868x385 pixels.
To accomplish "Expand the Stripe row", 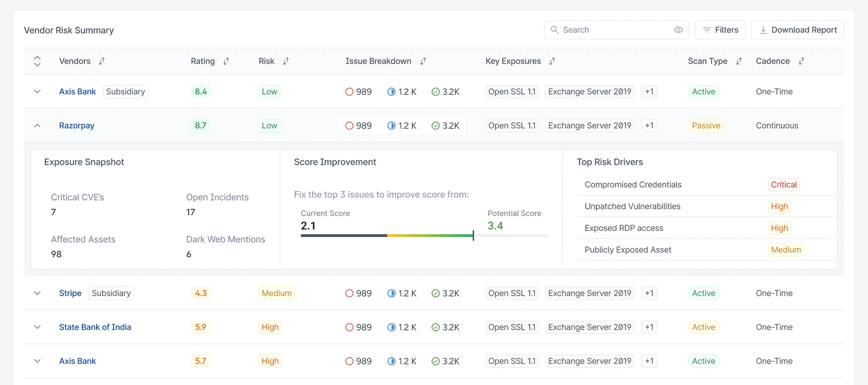I will tap(37, 293).
